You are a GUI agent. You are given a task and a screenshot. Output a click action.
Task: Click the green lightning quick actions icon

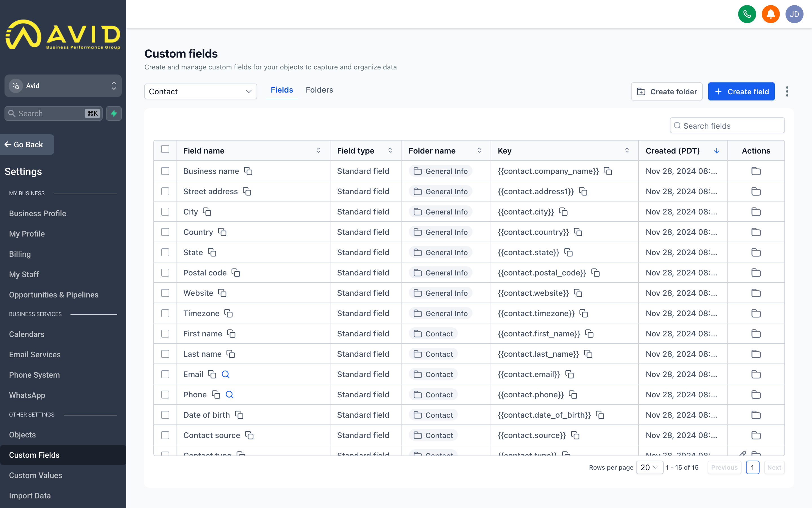click(114, 113)
